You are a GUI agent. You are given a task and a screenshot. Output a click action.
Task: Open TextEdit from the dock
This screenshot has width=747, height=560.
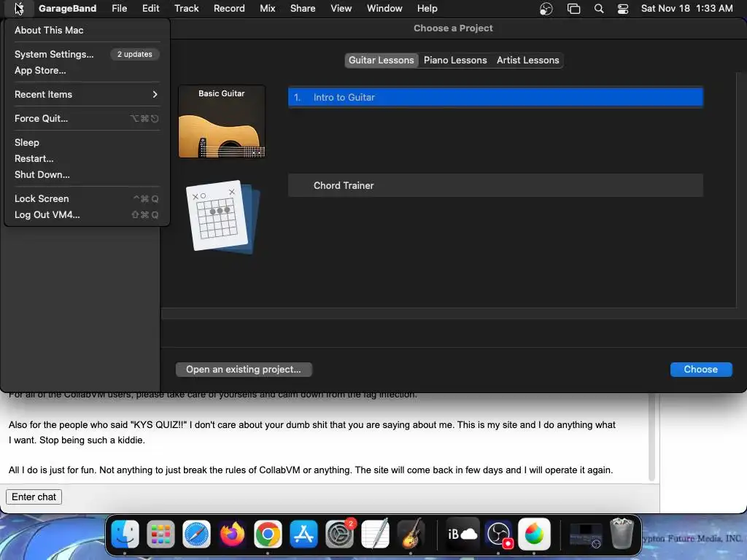375,534
